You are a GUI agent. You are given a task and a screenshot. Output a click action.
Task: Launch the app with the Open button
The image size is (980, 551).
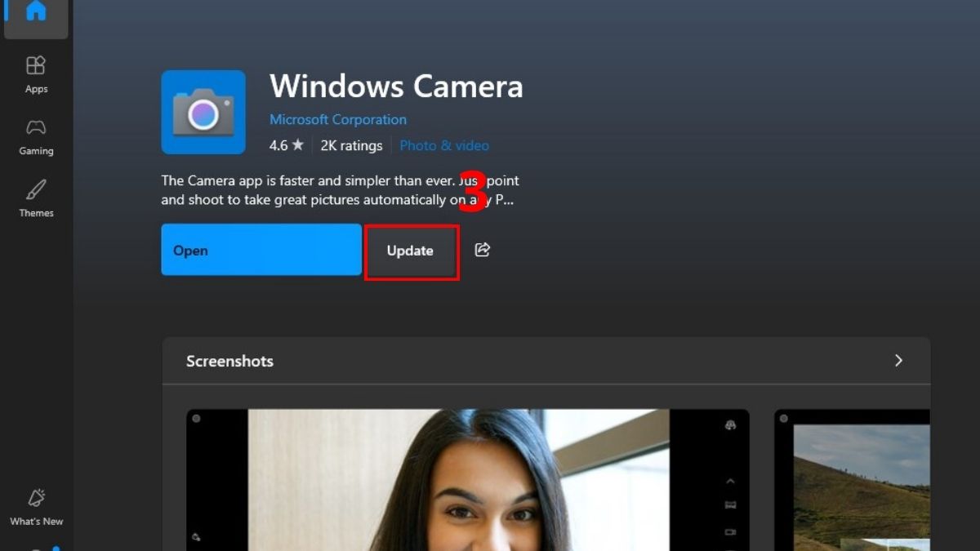click(x=261, y=250)
